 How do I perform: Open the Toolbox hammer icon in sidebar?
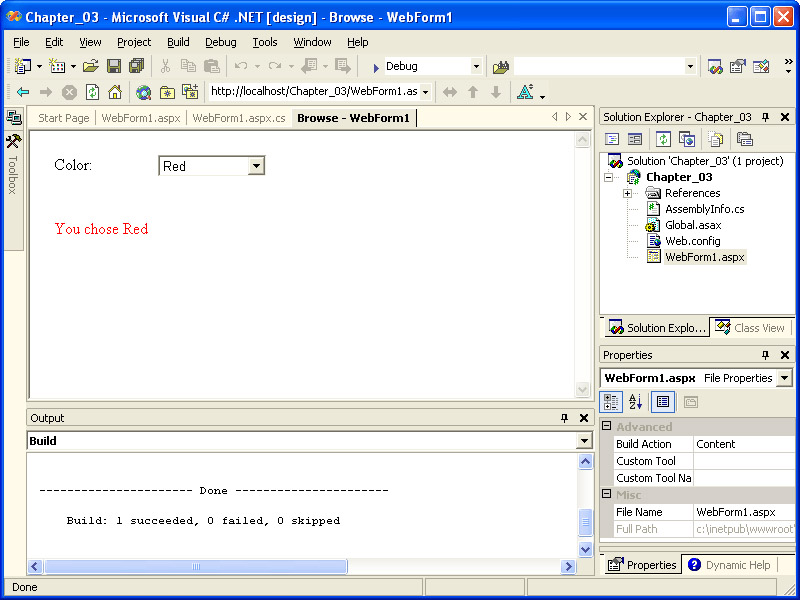13,141
